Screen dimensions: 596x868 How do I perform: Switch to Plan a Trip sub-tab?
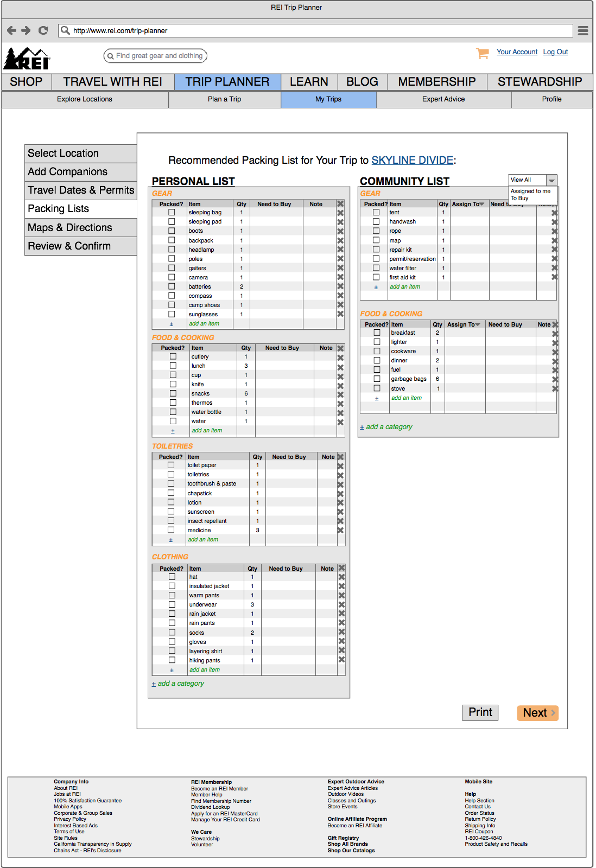click(x=225, y=99)
